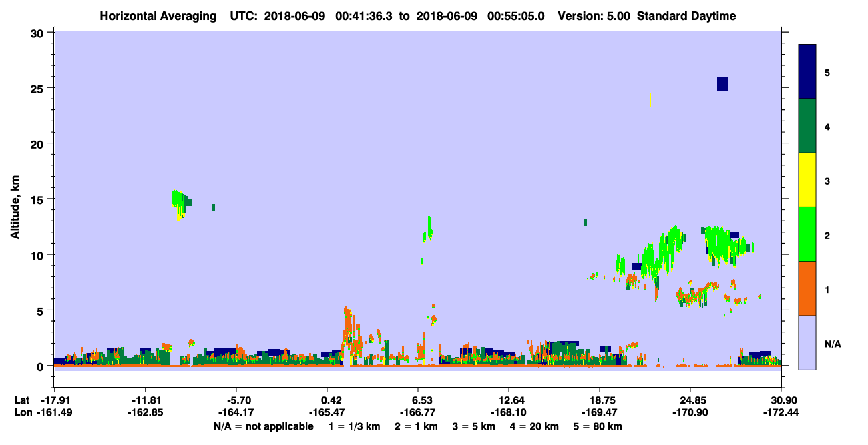The image size is (868, 445).
Task: Click the altitude tick label 10
Action: coord(39,255)
